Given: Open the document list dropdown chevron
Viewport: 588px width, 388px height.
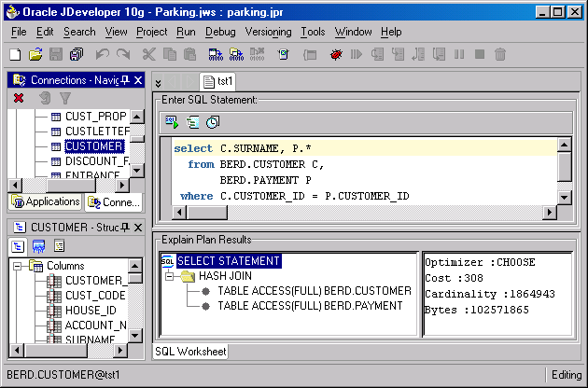Looking at the screenshot, I should point(159,82).
